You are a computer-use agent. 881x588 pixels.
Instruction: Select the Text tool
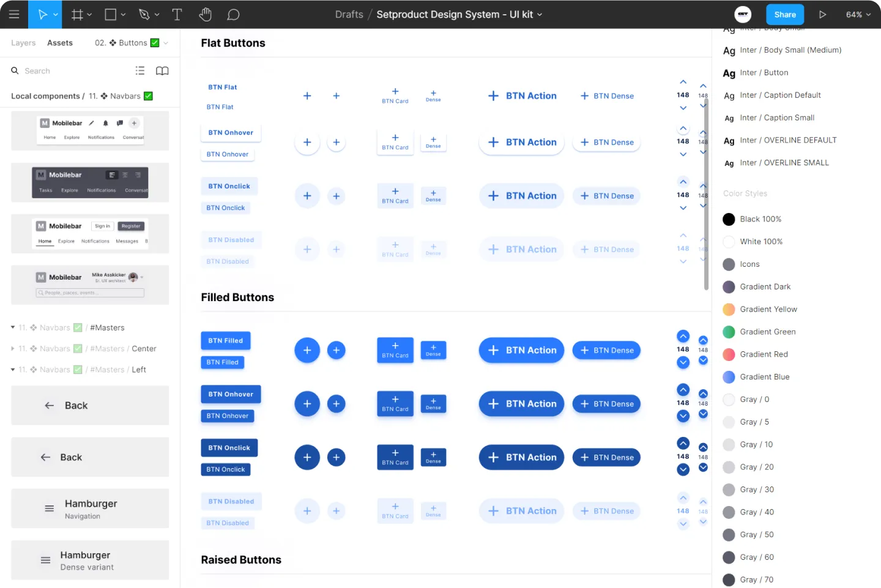pos(177,14)
